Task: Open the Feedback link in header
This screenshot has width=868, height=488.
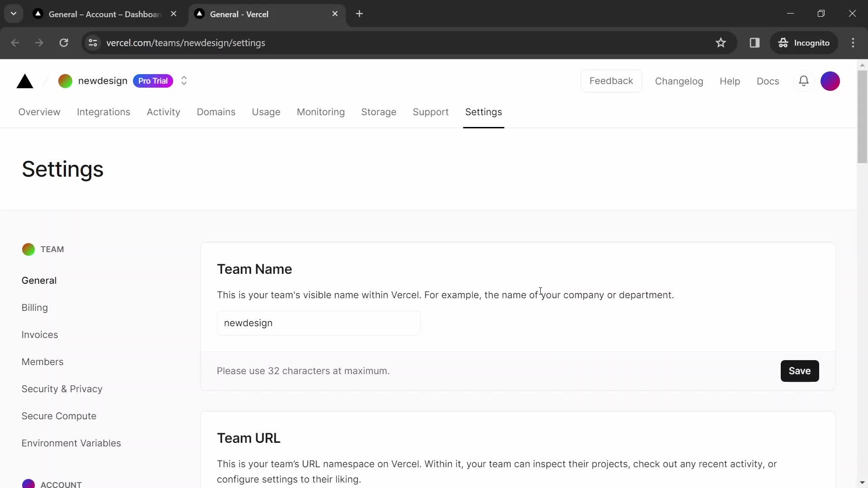Action: coord(611,81)
